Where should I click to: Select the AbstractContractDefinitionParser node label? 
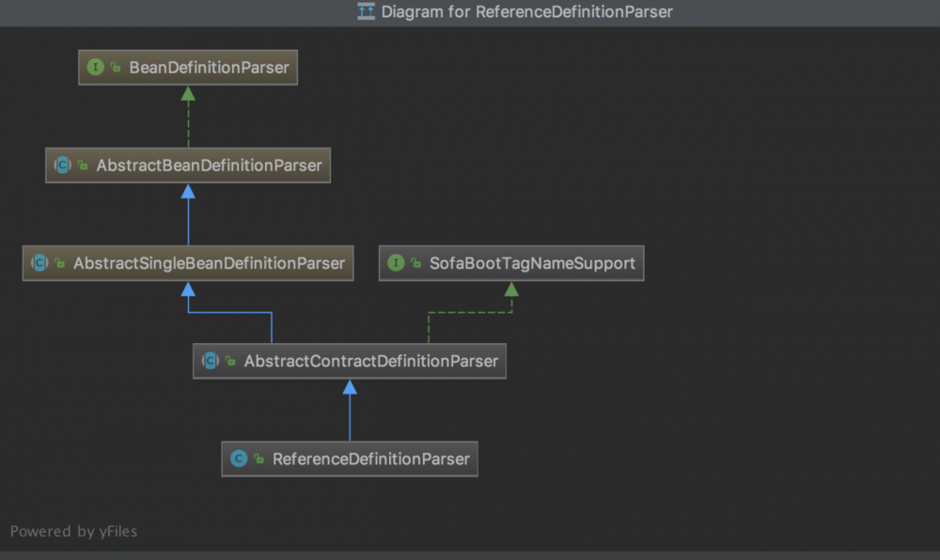tap(369, 361)
